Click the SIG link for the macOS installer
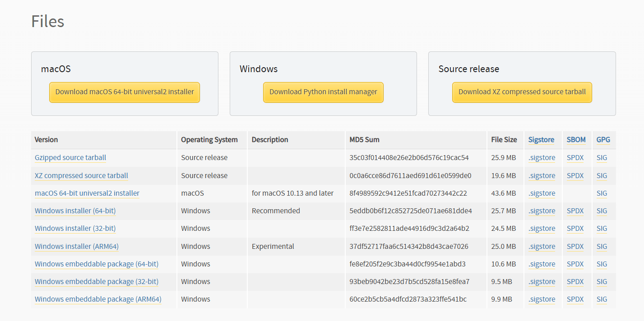644x321 pixels. click(x=602, y=193)
